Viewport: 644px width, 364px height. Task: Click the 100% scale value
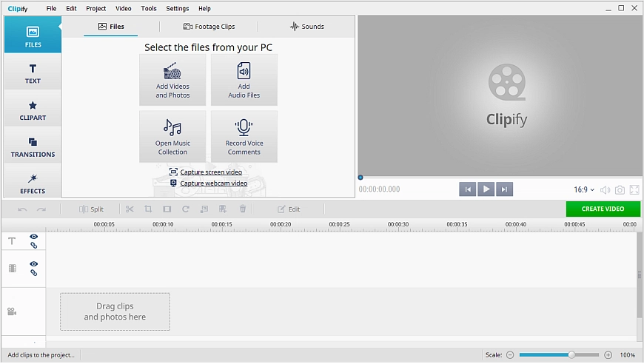coord(627,355)
